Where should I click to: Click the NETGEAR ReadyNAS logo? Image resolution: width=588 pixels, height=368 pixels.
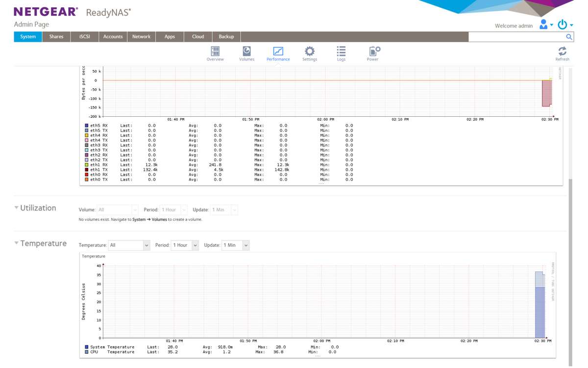click(73, 12)
